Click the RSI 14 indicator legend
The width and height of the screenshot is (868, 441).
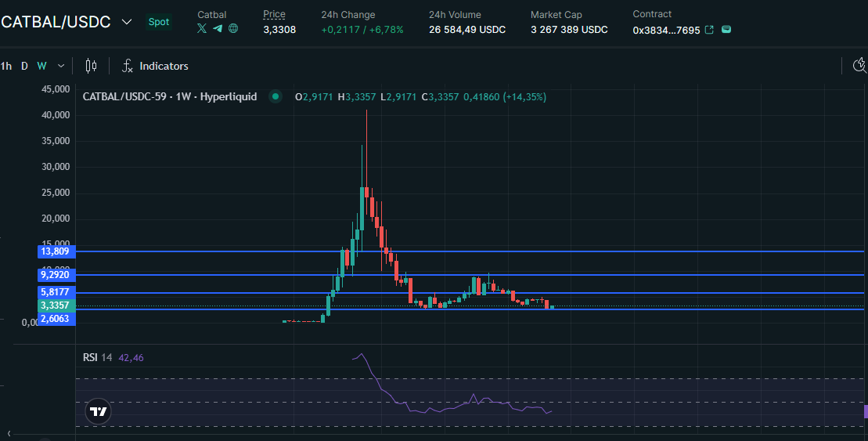coord(97,358)
